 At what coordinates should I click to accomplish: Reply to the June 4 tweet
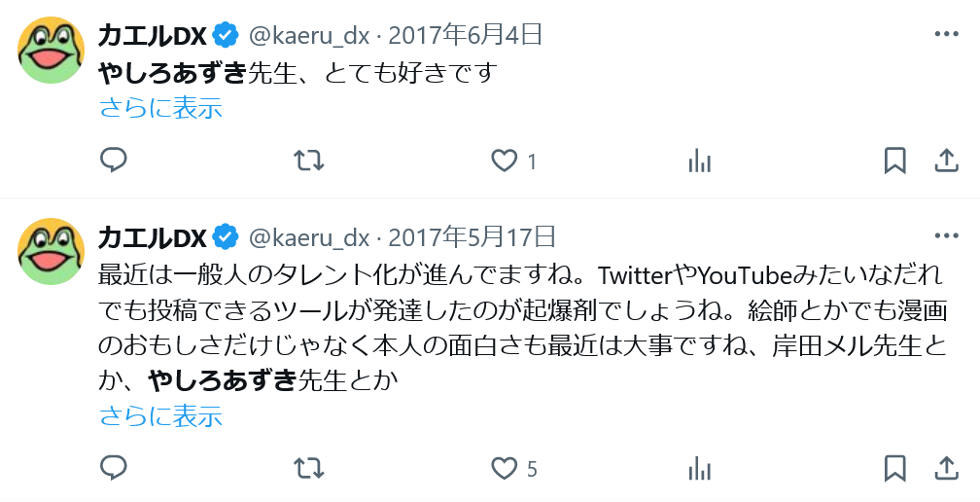(114, 161)
